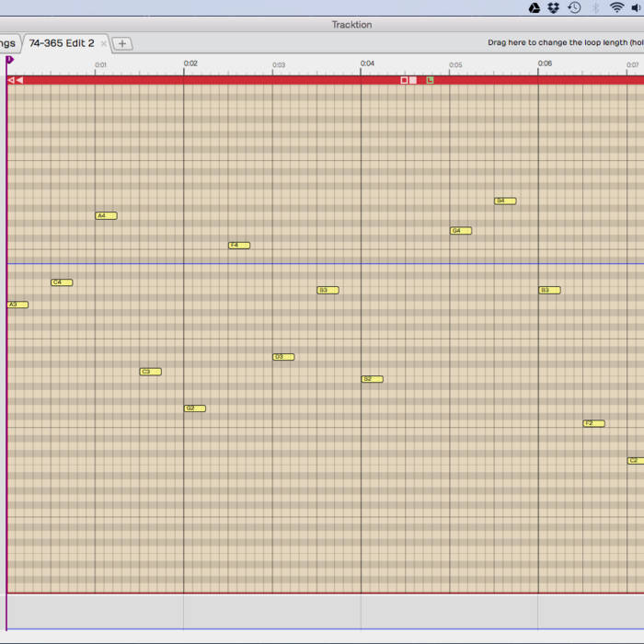This screenshot has height=644, width=644.
Task: Click the 0:04 mark on the timeline ruler
Action: (367, 64)
